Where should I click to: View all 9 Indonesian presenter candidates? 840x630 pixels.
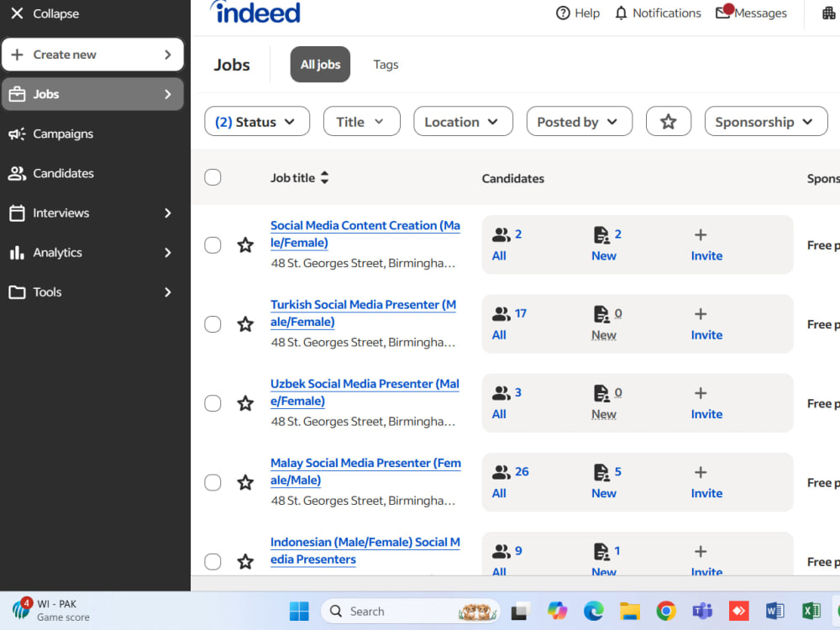(x=507, y=560)
